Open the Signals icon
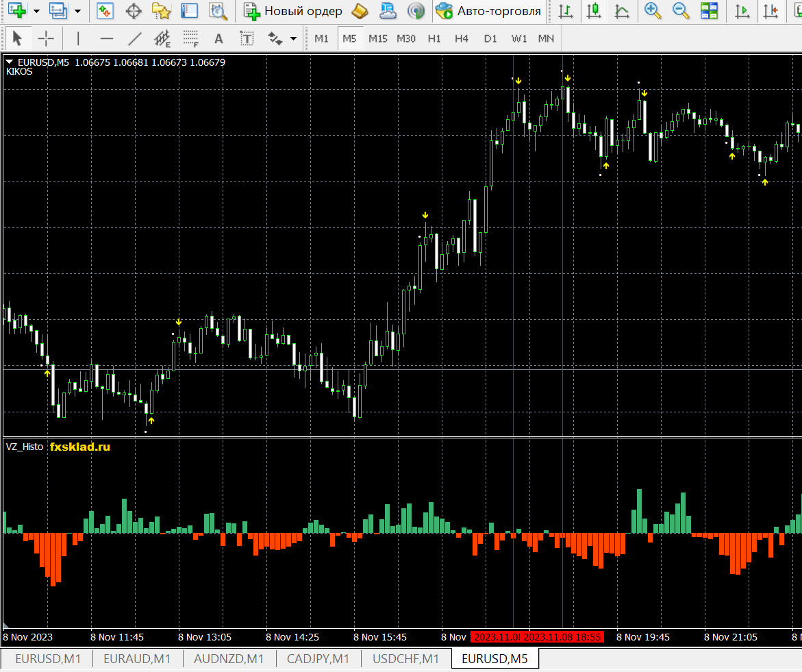This screenshot has height=672, width=802. [x=416, y=11]
